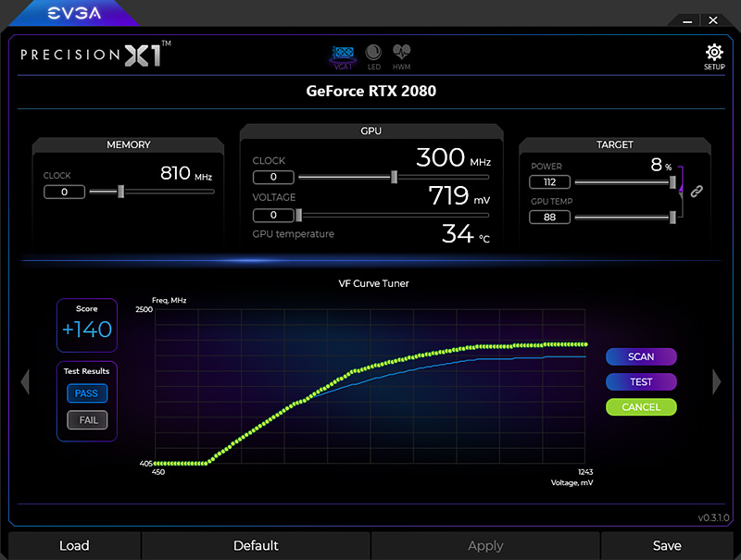Minimize the Precision X1 window
Screen dimensions: 741x560
(687, 20)
